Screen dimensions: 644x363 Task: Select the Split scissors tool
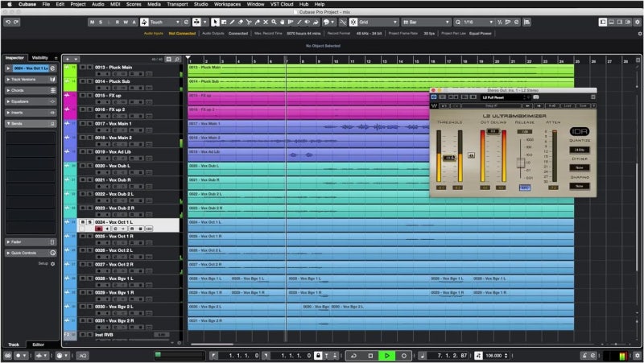tap(249, 23)
